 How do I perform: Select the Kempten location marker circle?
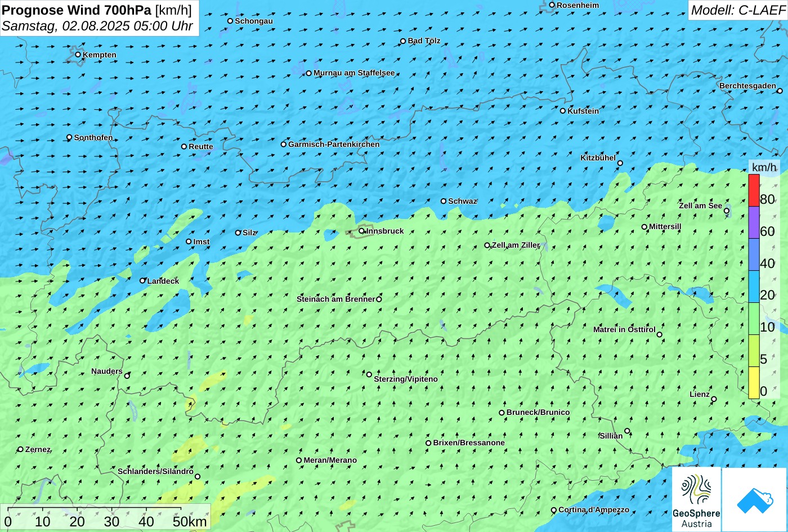click(78, 55)
